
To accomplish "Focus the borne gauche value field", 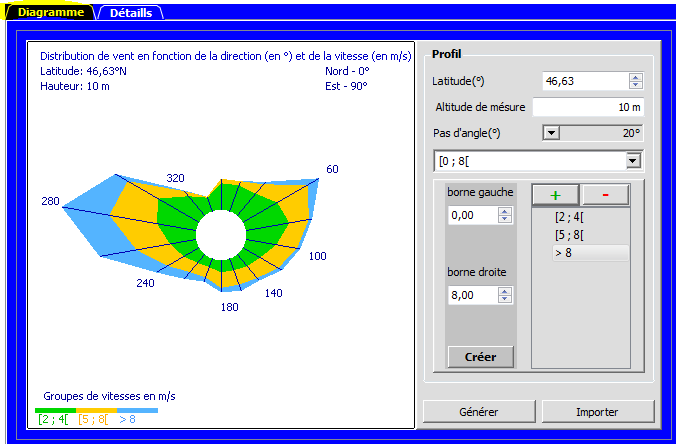I will tap(473, 215).
